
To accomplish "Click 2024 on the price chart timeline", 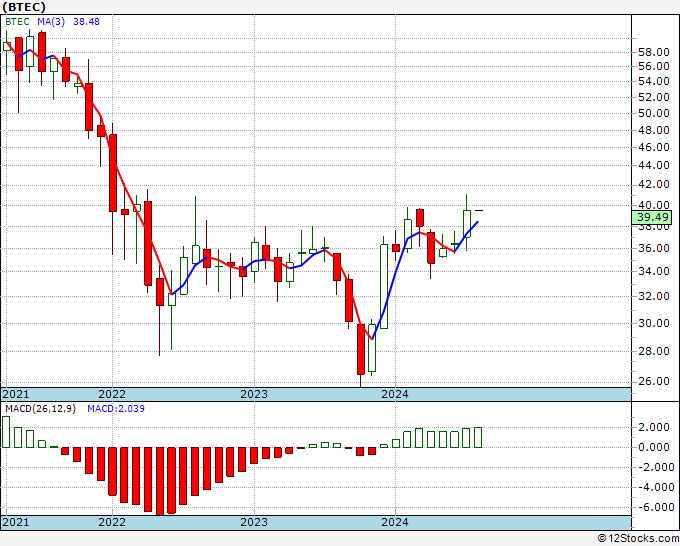I will [395, 394].
